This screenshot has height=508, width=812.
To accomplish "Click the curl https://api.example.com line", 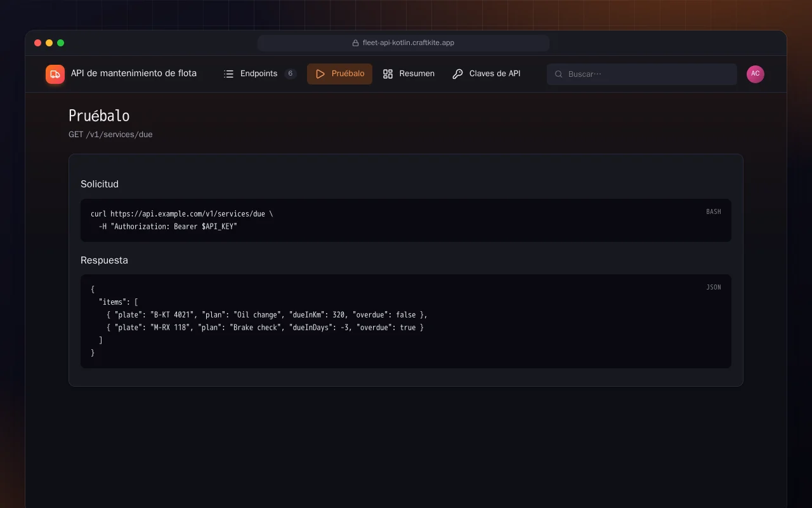I will (x=182, y=214).
